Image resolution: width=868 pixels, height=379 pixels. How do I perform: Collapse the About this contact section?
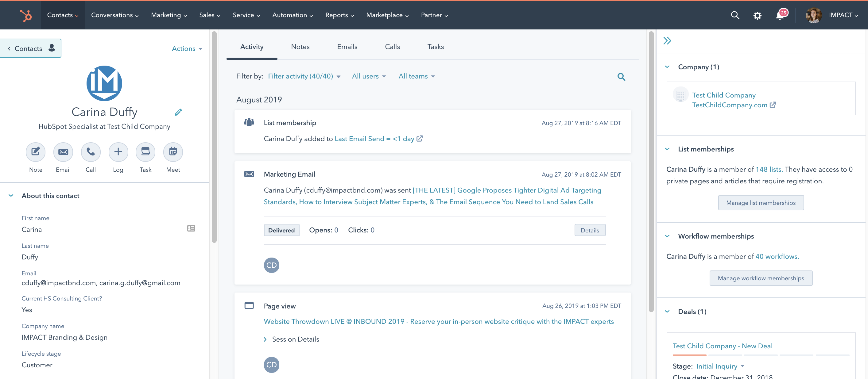tap(11, 196)
